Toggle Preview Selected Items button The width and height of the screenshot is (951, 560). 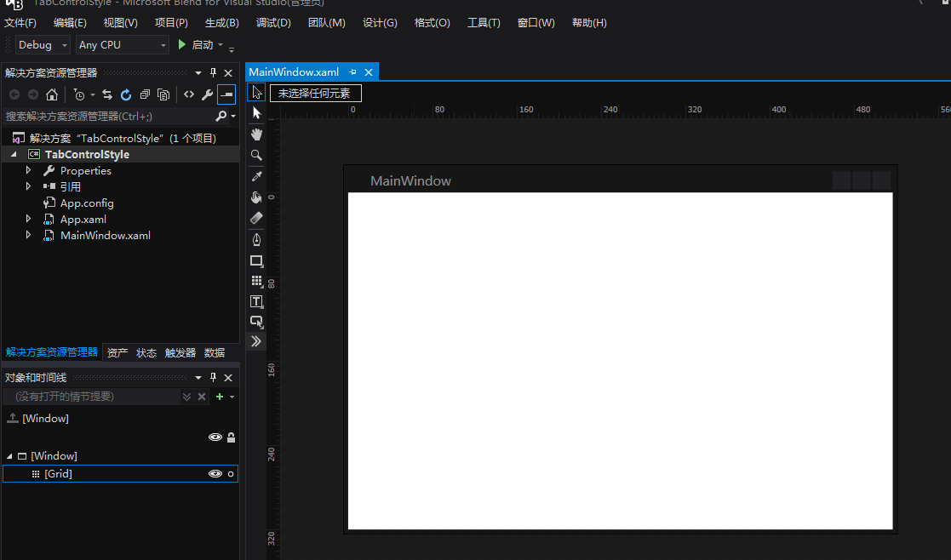pyautogui.click(x=226, y=94)
